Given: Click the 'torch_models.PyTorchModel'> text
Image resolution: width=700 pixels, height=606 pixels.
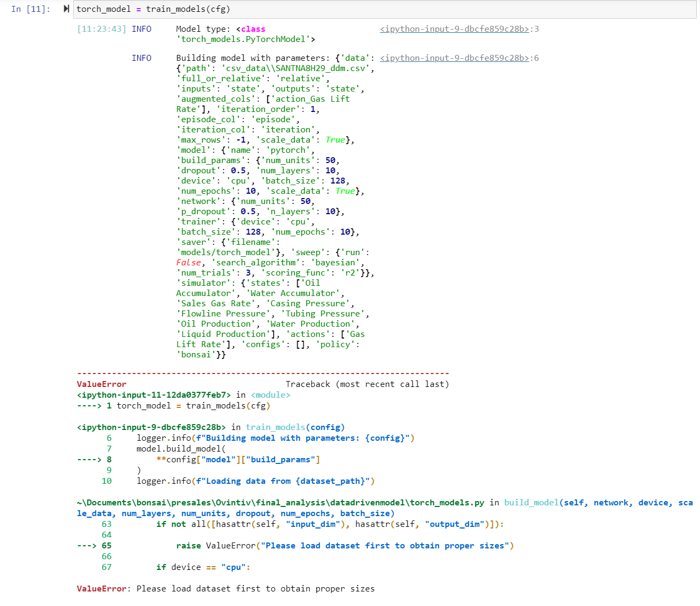Looking at the screenshot, I should (246, 39).
